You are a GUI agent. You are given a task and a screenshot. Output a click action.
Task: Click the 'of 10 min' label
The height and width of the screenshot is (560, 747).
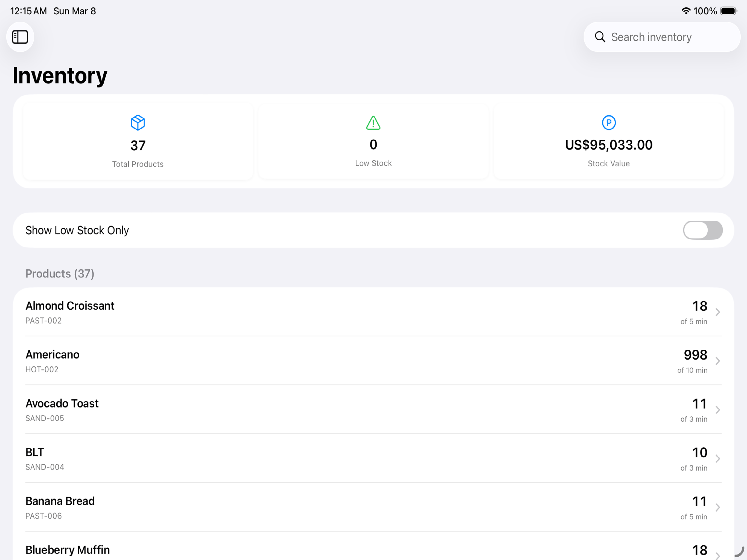[692, 370]
